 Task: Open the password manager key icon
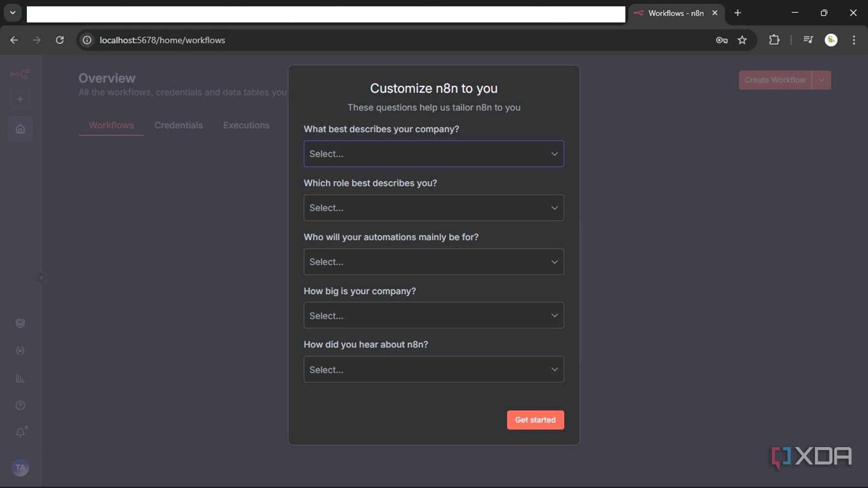(722, 40)
